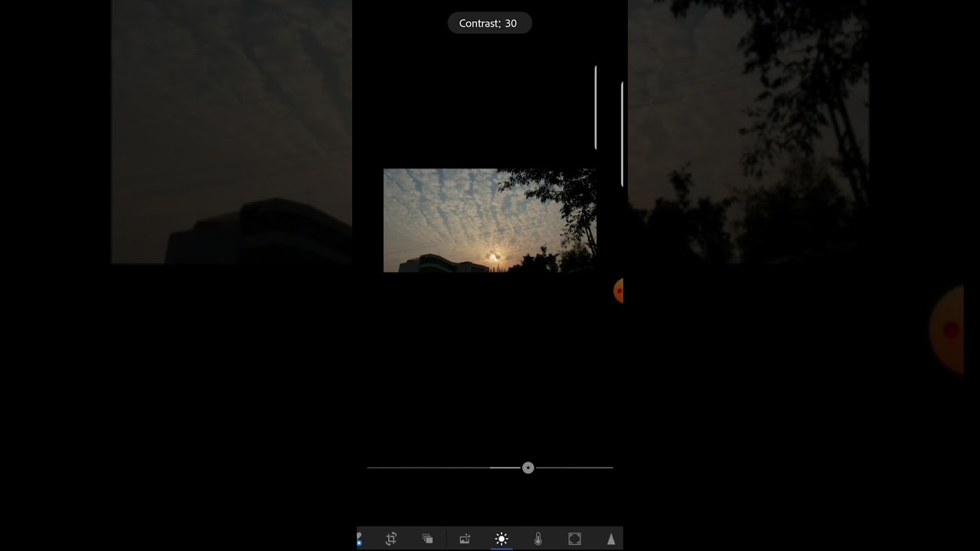Open the Color temperature thermometer tool
Screen dimensions: 980x551
point(538,539)
